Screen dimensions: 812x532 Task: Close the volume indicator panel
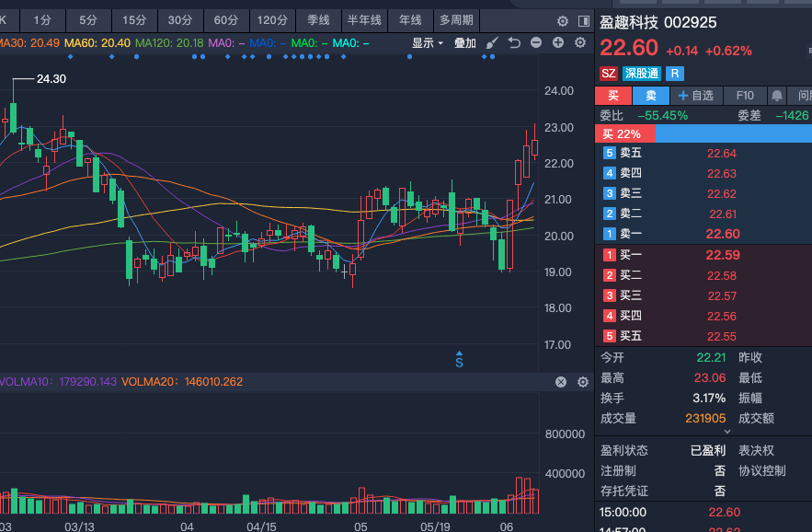561,382
